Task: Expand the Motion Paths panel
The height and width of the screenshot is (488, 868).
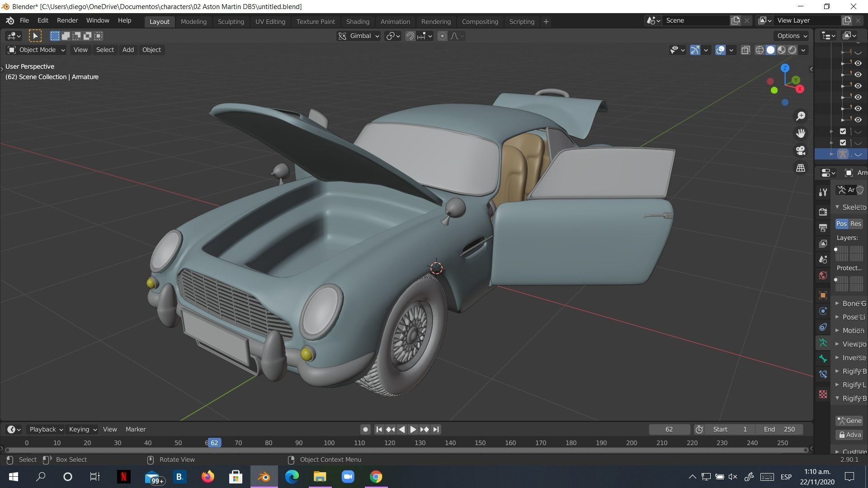Action: [x=850, y=330]
